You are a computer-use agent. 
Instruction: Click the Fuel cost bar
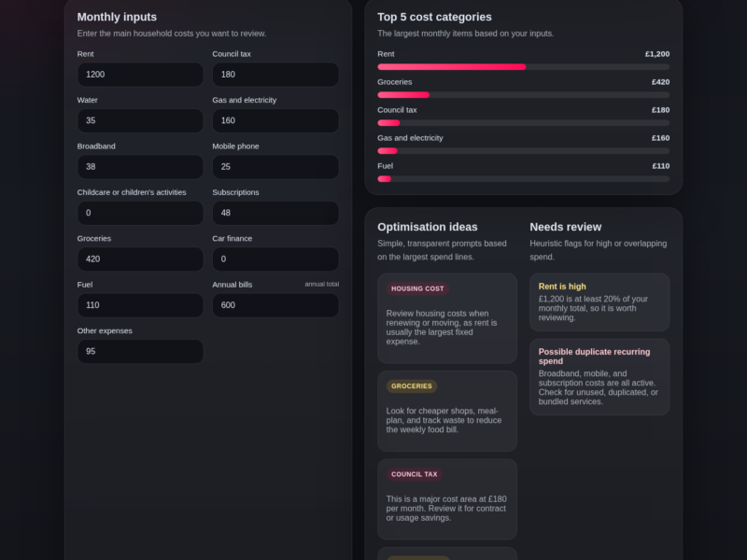[x=523, y=179]
